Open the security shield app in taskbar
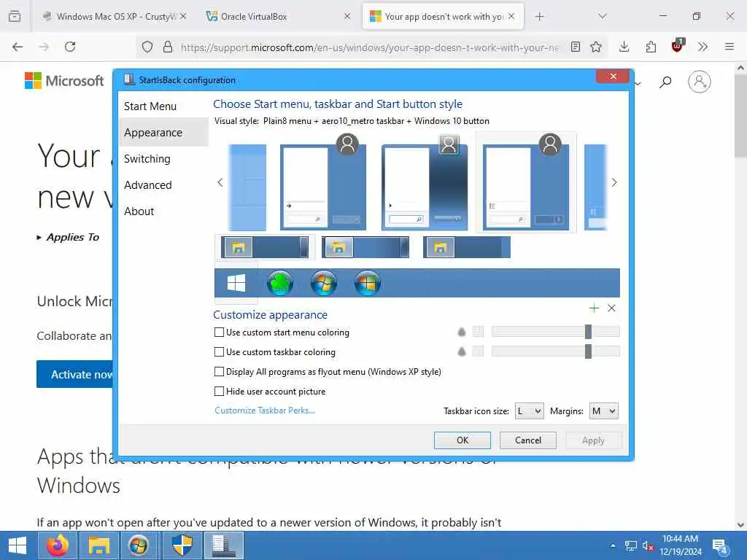Screen dimensions: 747x560 tap(182, 545)
